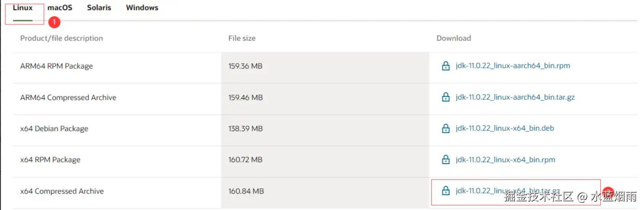Select the Solaris tab
644x210 pixels.
click(x=99, y=8)
